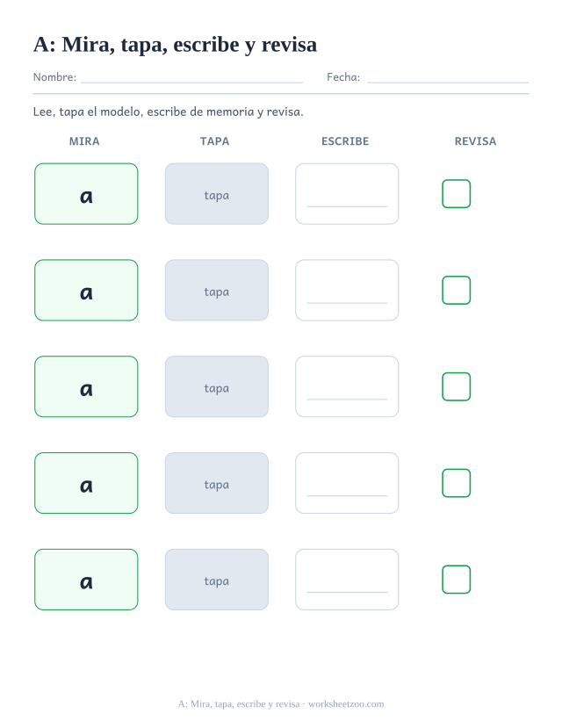Check the fifth row REVISA checkbox
This screenshot has height=728, width=562.
457,580
